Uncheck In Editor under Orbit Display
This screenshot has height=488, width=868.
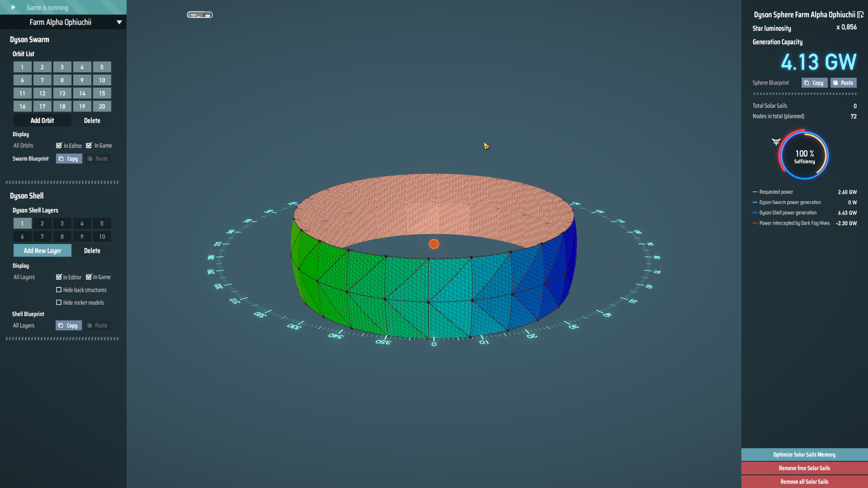pos(59,145)
